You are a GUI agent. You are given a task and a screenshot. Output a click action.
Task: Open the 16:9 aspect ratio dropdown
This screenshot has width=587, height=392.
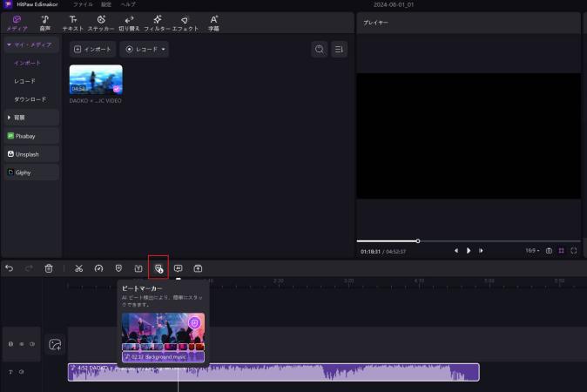(532, 251)
